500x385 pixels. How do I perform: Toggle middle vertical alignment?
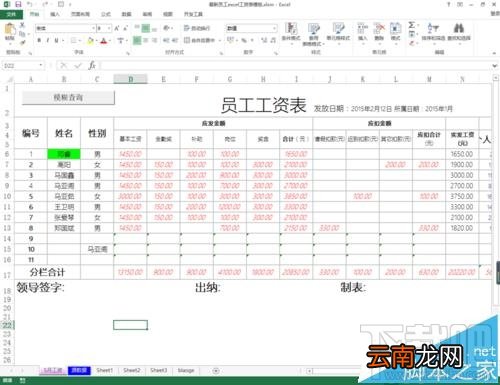point(146,29)
